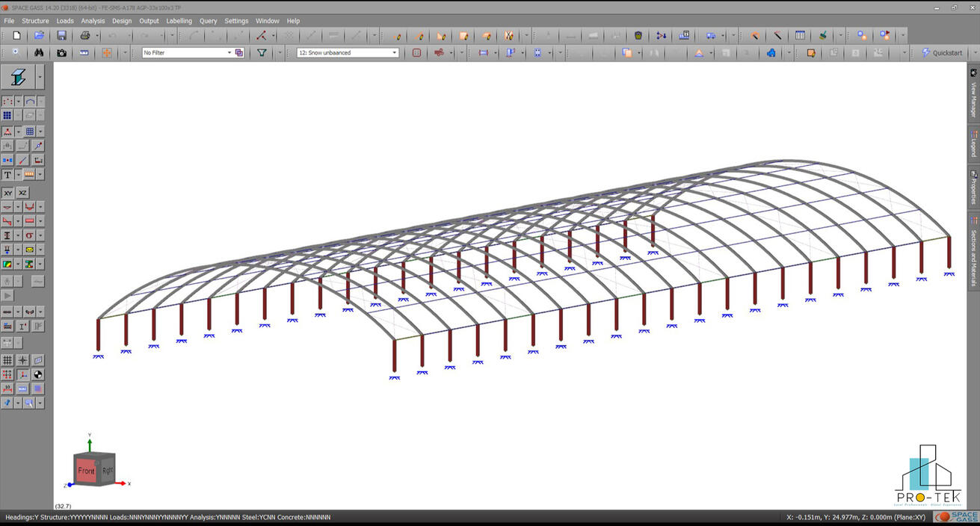Select the measuring ruler tool
980x526 pixels.
coord(84,53)
